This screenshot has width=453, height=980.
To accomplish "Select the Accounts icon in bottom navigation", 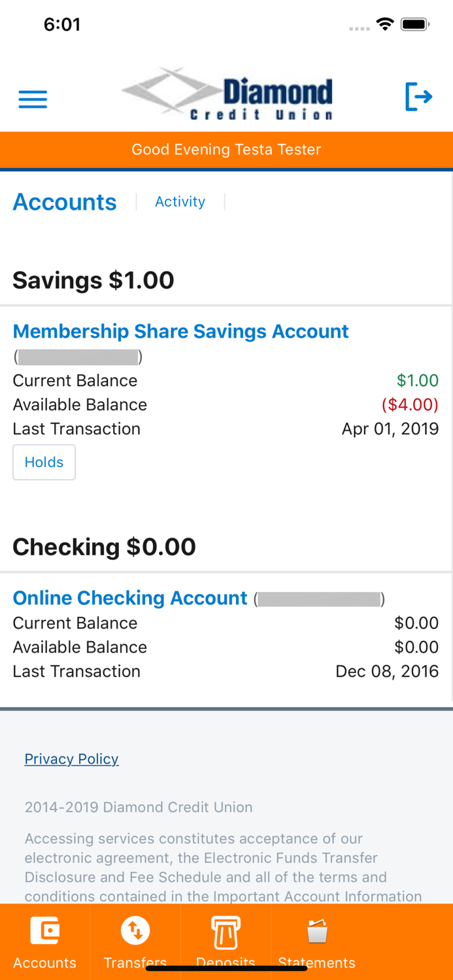I will 44,930.
